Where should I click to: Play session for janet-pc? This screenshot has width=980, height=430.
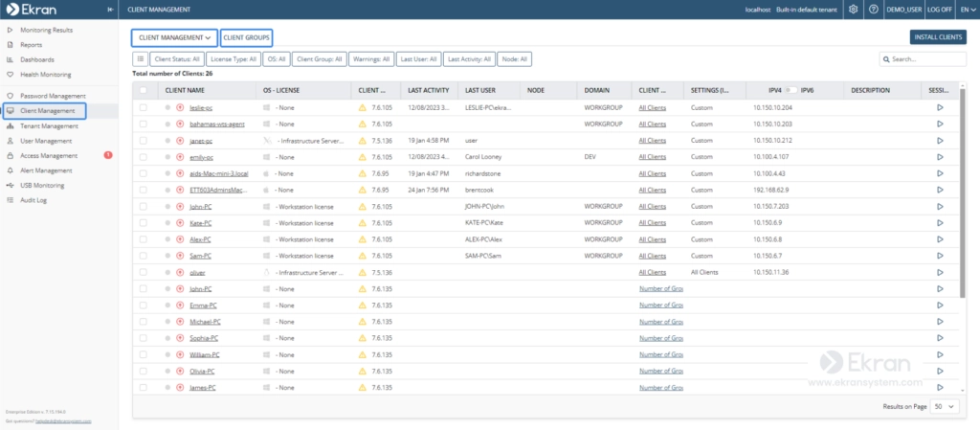tap(940, 141)
